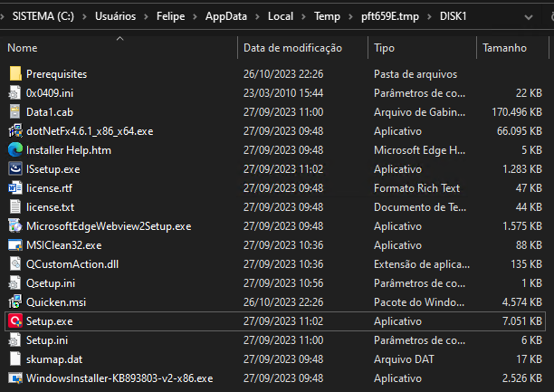Click size value 170.496 KB
The image size is (554, 392).
point(517,112)
